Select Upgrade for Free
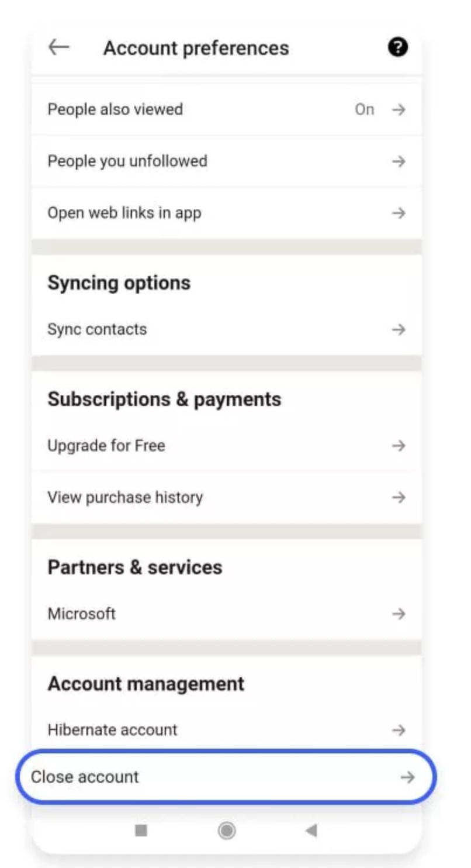The width and height of the screenshot is (471, 868). (x=106, y=446)
